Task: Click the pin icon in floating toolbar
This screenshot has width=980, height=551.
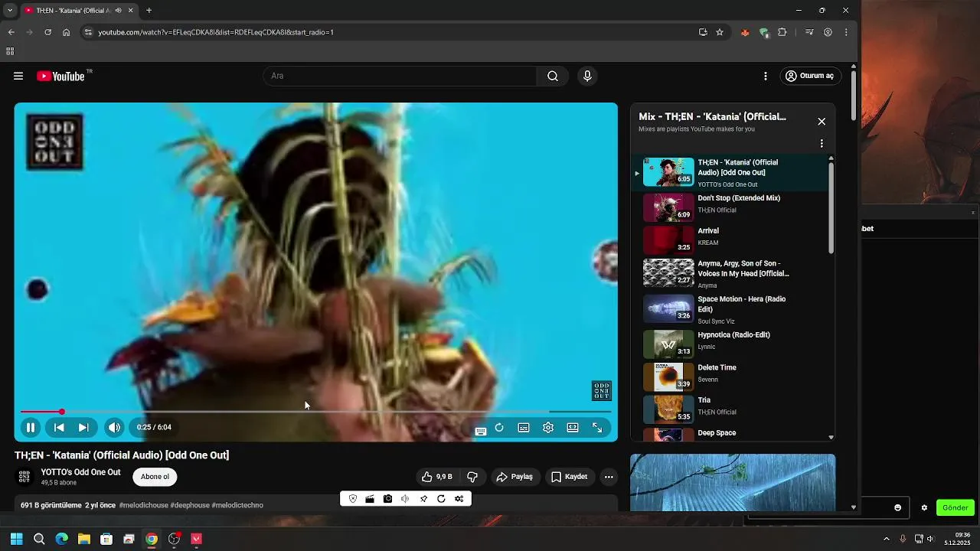Action: 423,499
